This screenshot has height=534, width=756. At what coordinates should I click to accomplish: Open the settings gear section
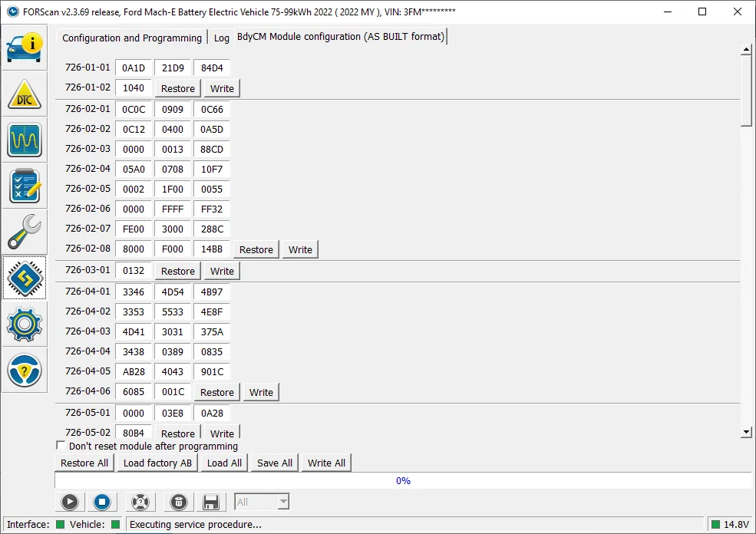coord(25,324)
